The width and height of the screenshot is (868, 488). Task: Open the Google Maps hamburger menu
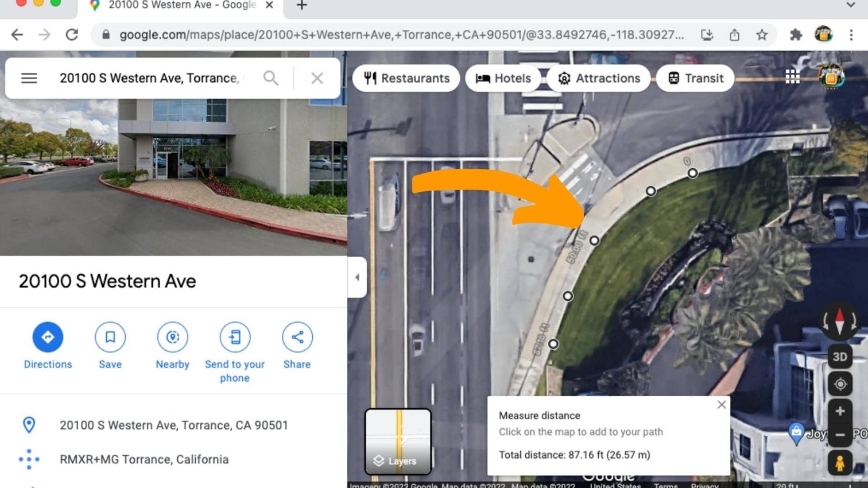pyautogui.click(x=29, y=78)
